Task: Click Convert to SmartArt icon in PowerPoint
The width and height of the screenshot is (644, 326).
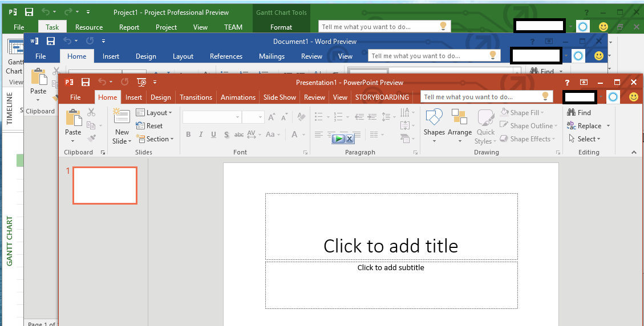Action: 407,138
